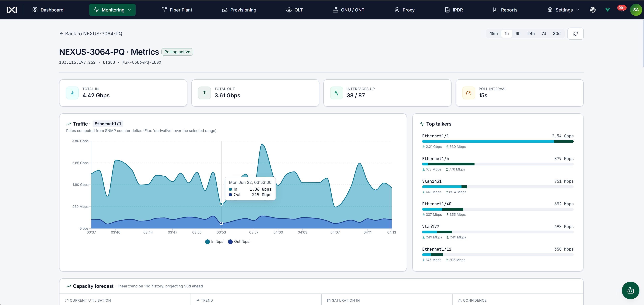This screenshot has width=644, height=305.
Task: Click the Vlan2431 usage bar
Action: [x=498, y=187]
